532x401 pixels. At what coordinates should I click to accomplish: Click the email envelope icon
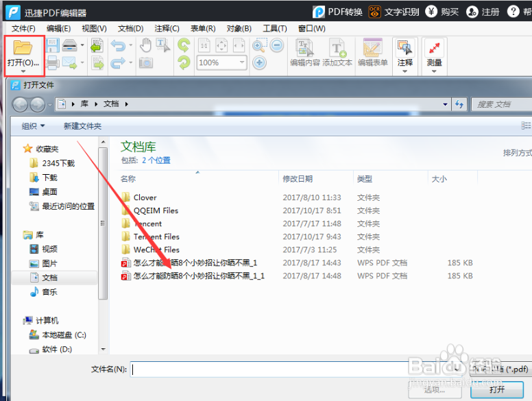pos(70,63)
